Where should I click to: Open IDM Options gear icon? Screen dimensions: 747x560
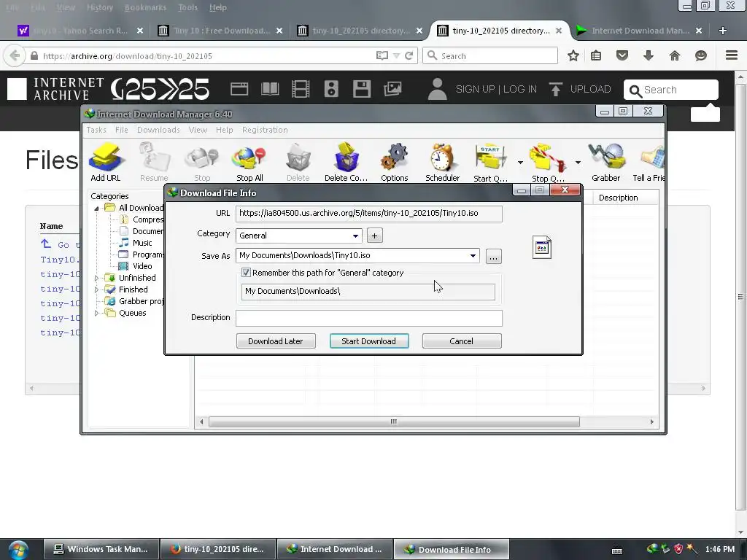coord(395,162)
